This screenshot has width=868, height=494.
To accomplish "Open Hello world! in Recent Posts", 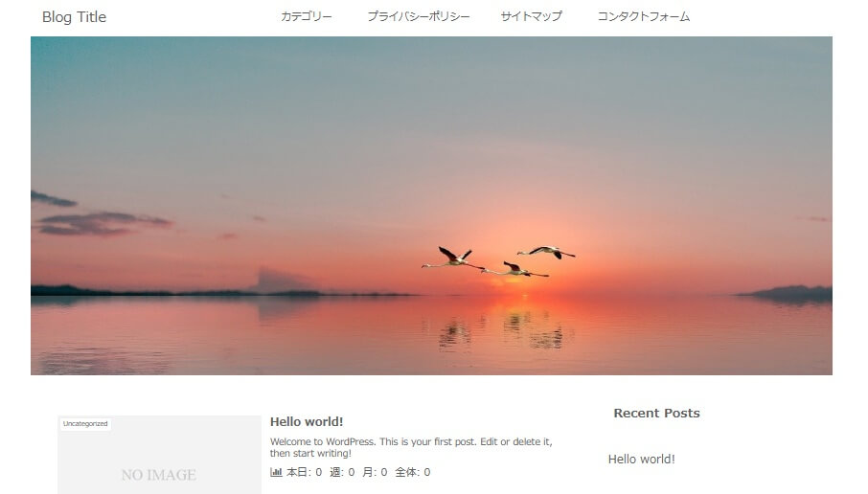I will click(x=642, y=460).
